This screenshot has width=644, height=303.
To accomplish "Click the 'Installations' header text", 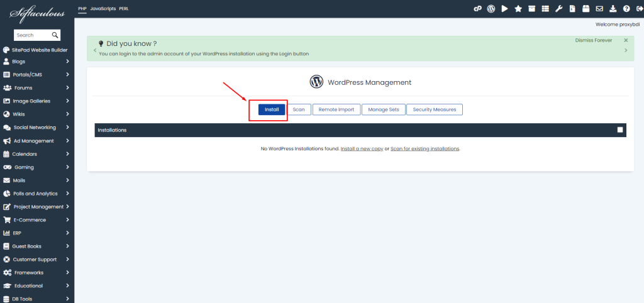I will (x=112, y=130).
